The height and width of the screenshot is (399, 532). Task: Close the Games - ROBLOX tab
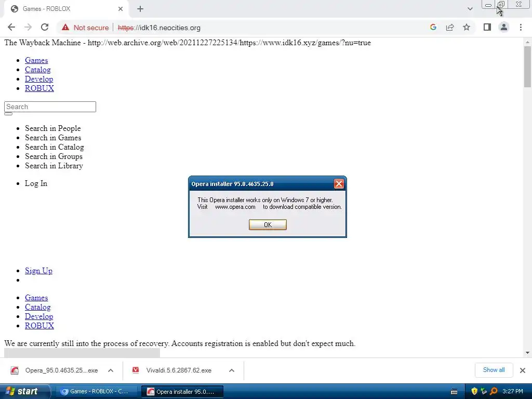(120, 9)
